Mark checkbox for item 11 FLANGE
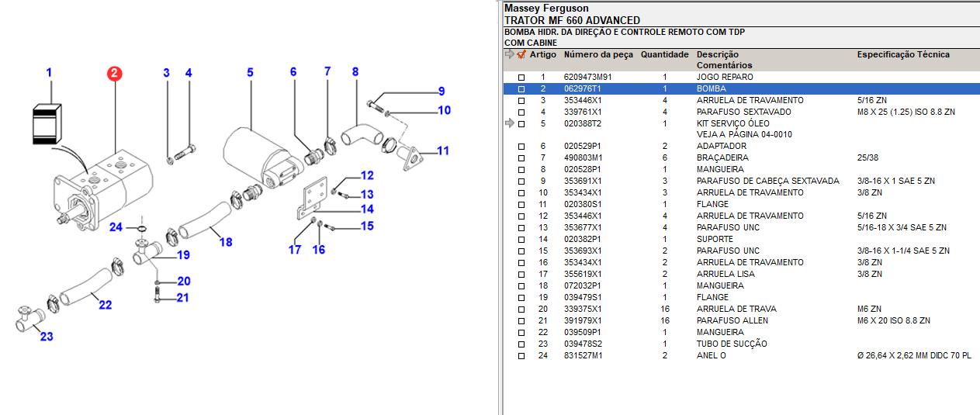The width and height of the screenshot is (980, 415). pos(521,205)
